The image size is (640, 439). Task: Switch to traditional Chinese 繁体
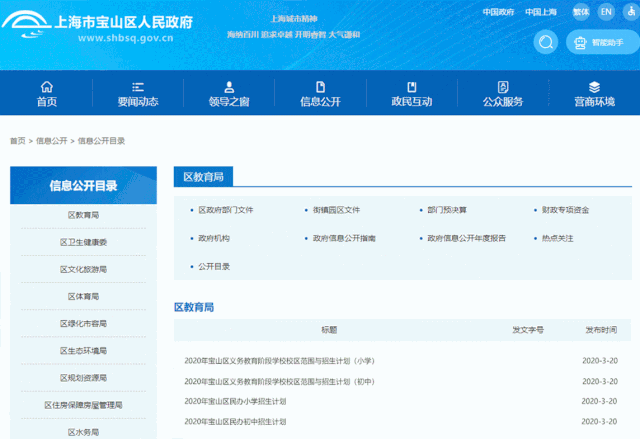coord(581,11)
